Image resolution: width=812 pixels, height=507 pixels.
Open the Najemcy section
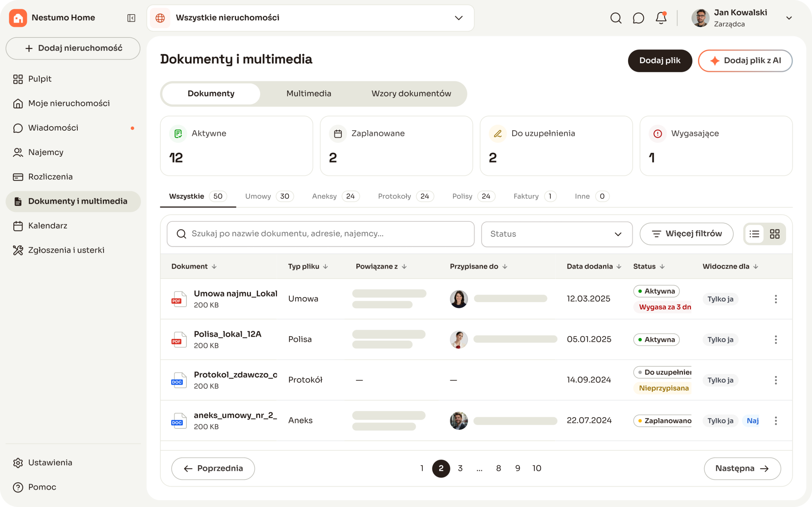point(73,153)
